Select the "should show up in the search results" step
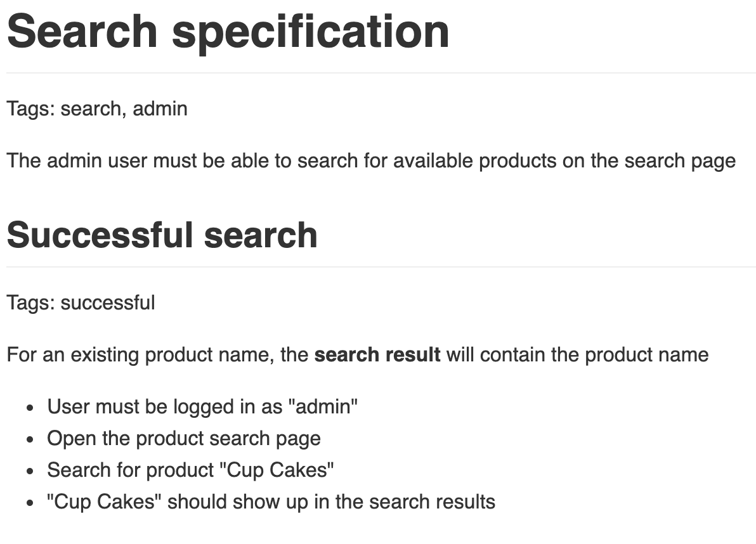The width and height of the screenshot is (756, 544). pyautogui.click(x=330, y=502)
